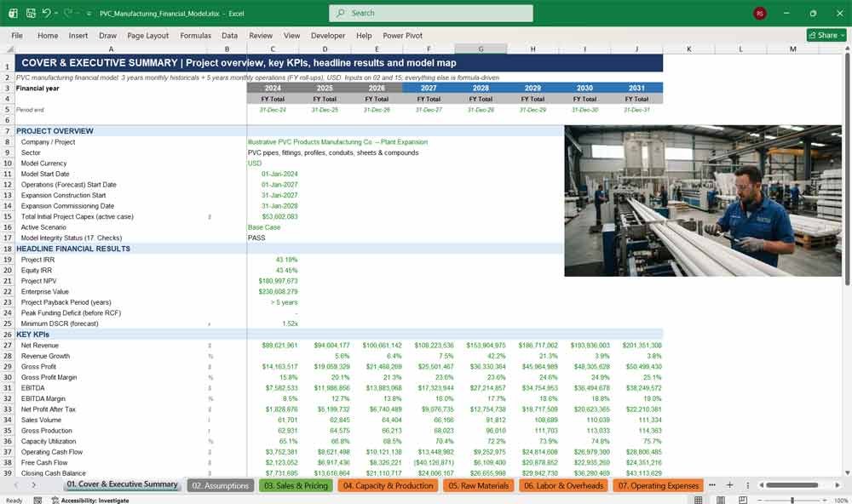This screenshot has height=504, width=852.
Task: Select column G header
Action: 481,49
